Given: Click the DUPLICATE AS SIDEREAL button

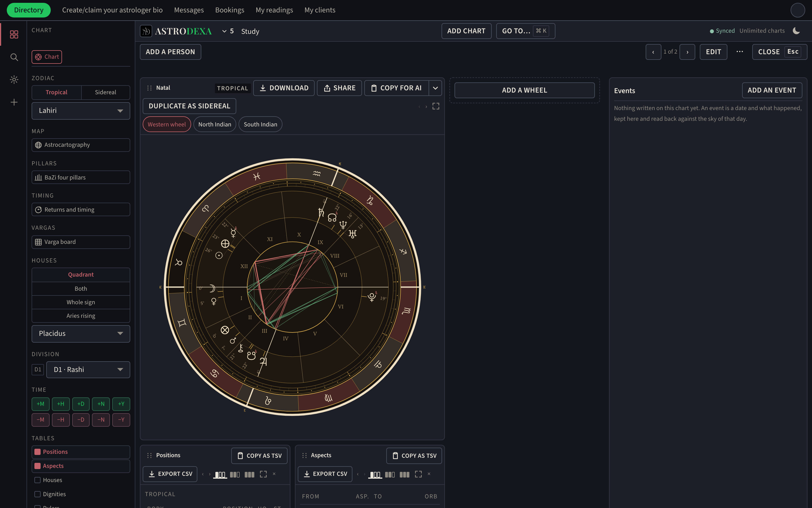Looking at the screenshot, I should point(189,106).
